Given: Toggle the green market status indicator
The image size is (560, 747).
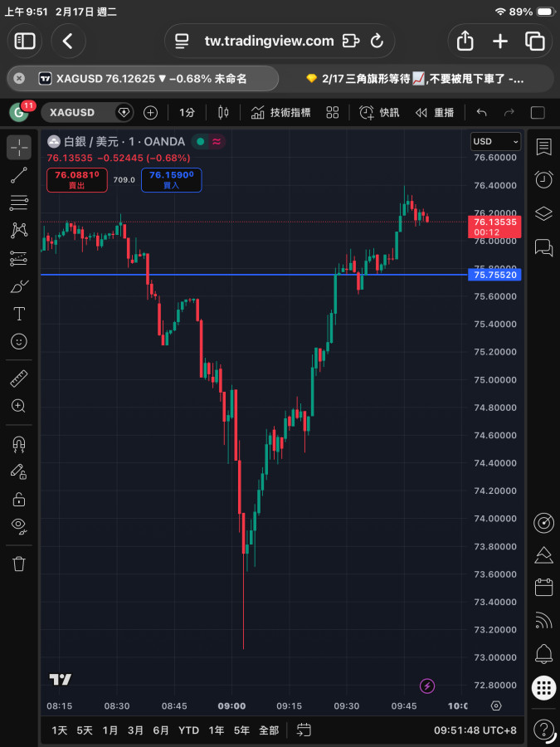Looking at the screenshot, I should [x=201, y=141].
